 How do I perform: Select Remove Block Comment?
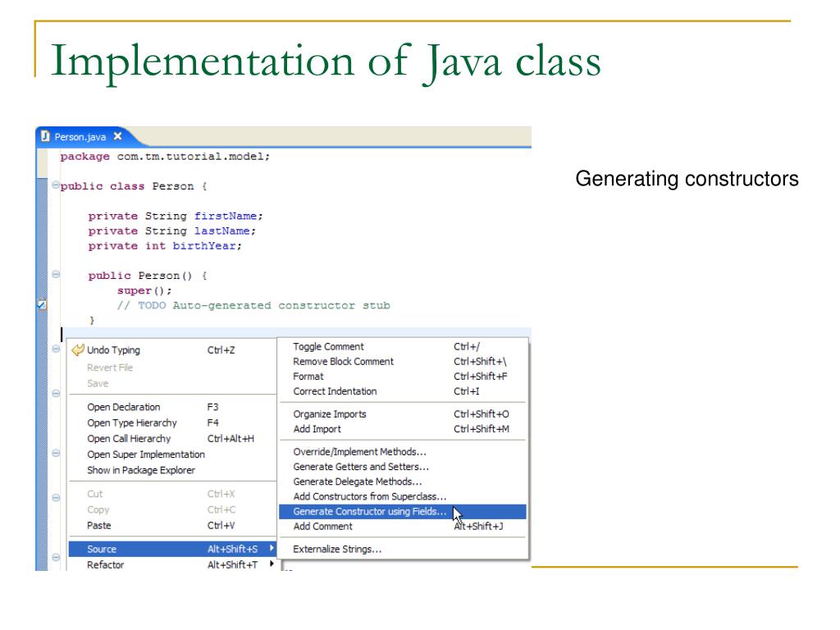click(x=402, y=362)
